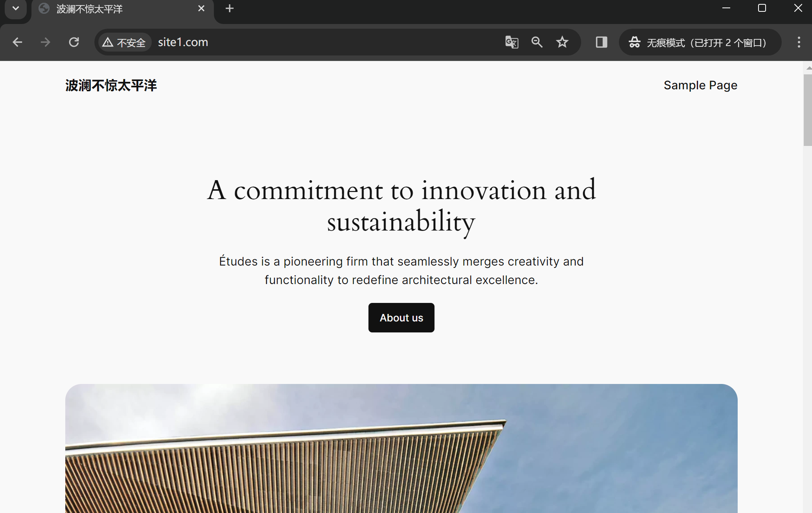The image size is (812, 513).
Task: Click the 不安全 security warning chip
Action: point(124,42)
